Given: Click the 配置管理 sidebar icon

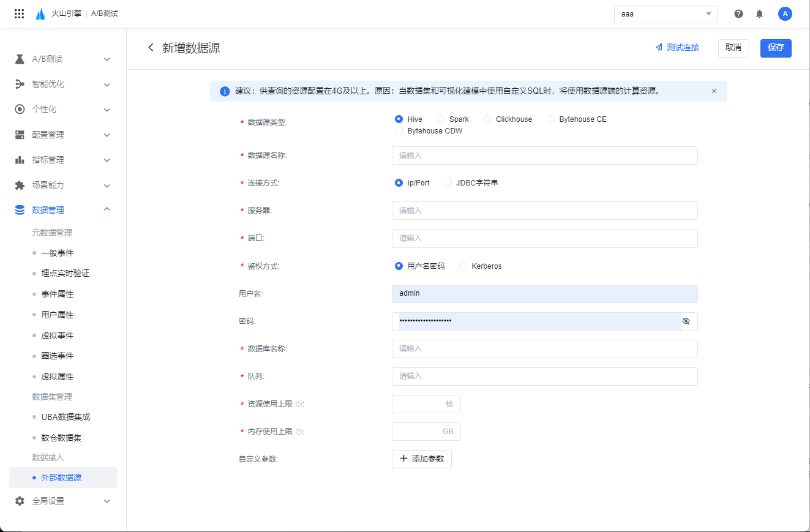Looking at the screenshot, I should coord(20,135).
